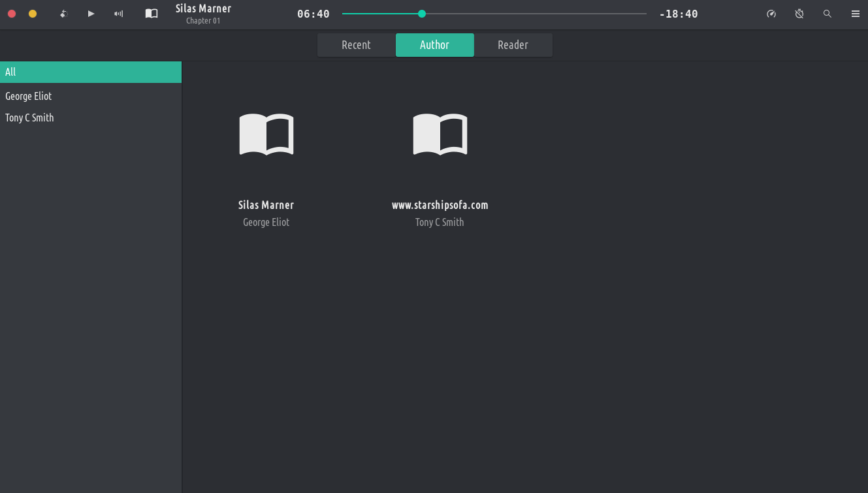Select the Author tab

434,45
